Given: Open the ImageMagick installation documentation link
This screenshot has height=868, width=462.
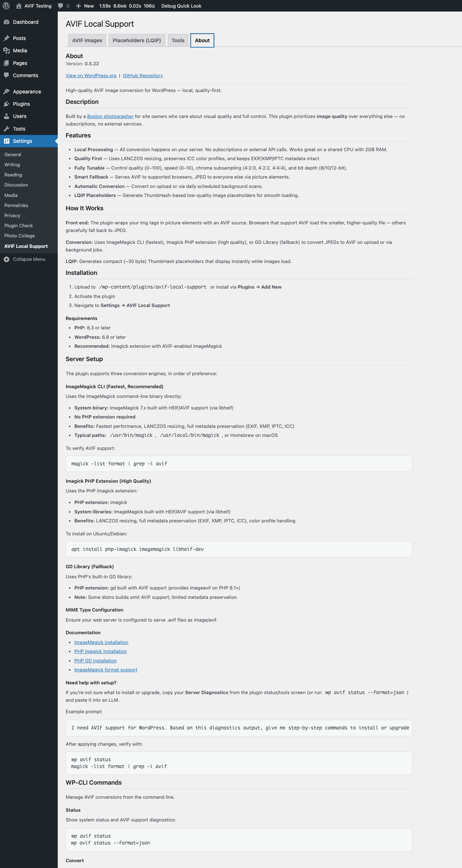Looking at the screenshot, I should click(101, 642).
